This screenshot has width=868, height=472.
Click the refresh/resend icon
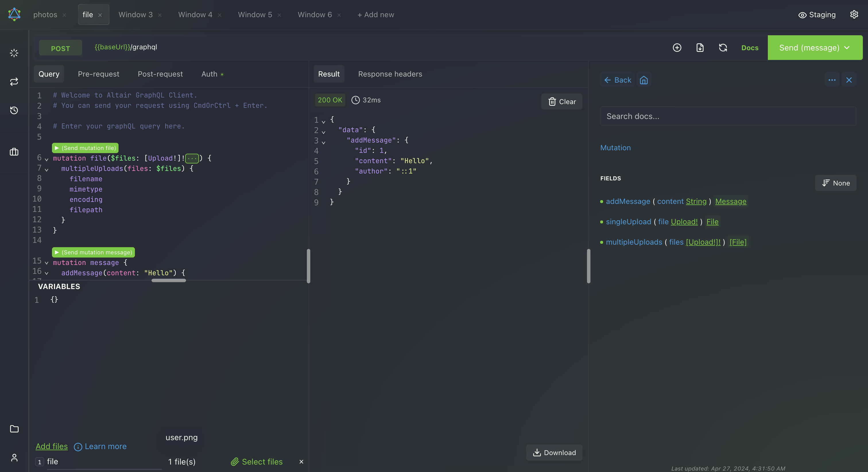724,47
